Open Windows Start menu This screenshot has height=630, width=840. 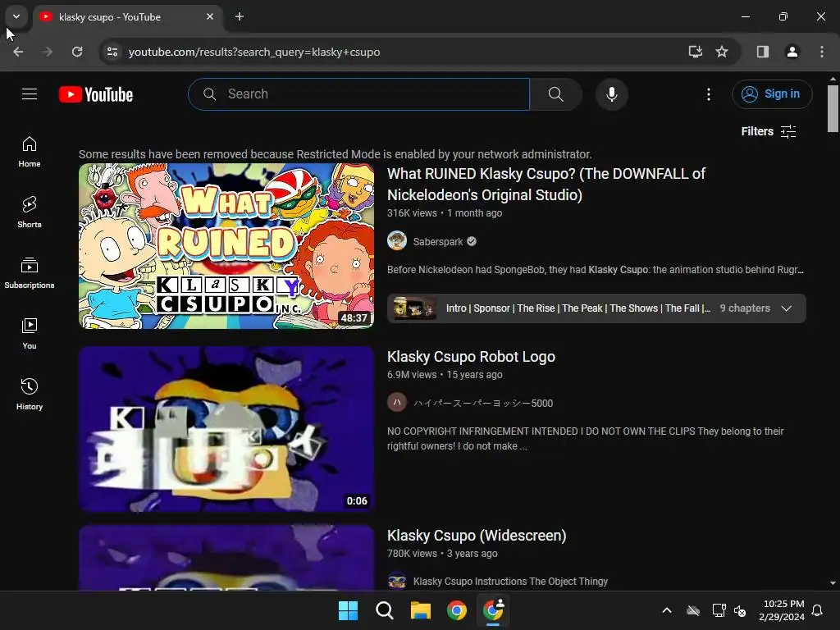(x=348, y=610)
